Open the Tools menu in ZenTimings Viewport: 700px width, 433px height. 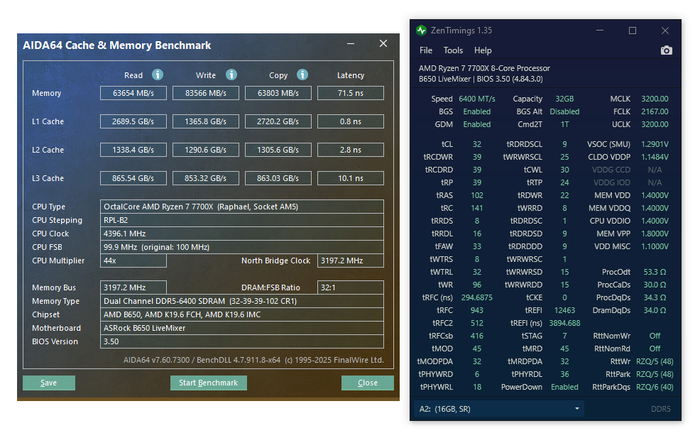coord(453,51)
